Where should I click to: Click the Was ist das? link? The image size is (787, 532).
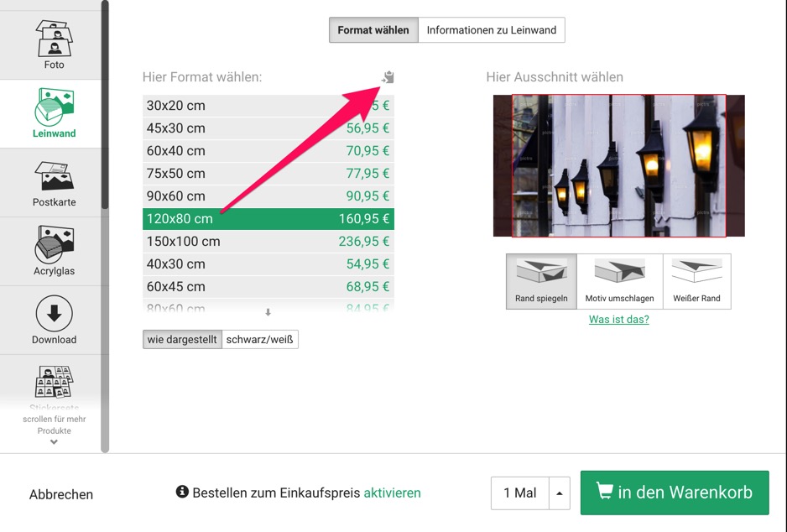(618, 320)
